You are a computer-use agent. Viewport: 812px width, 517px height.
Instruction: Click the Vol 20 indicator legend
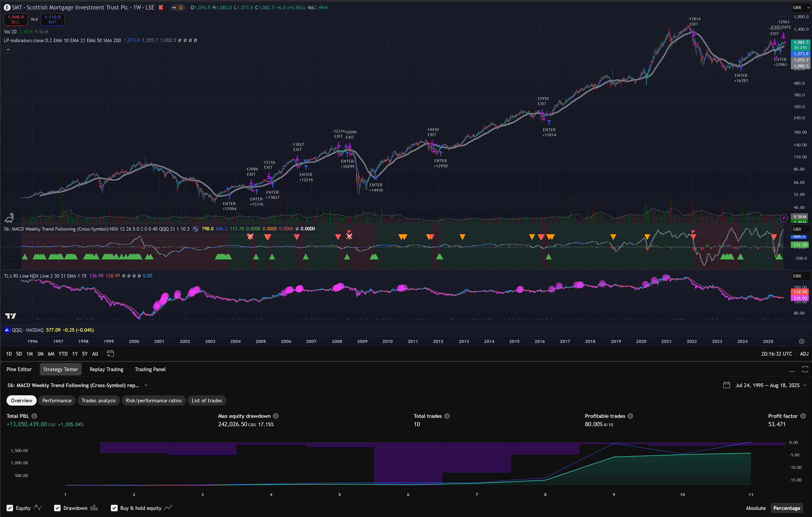click(x=10, y=32)
